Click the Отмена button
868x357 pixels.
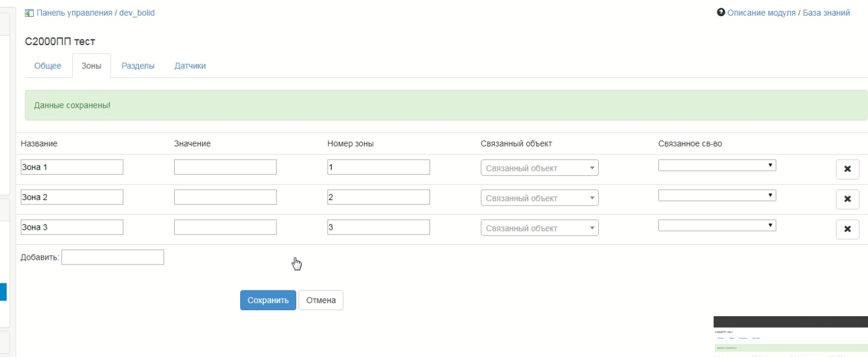(x=321, y=301)
